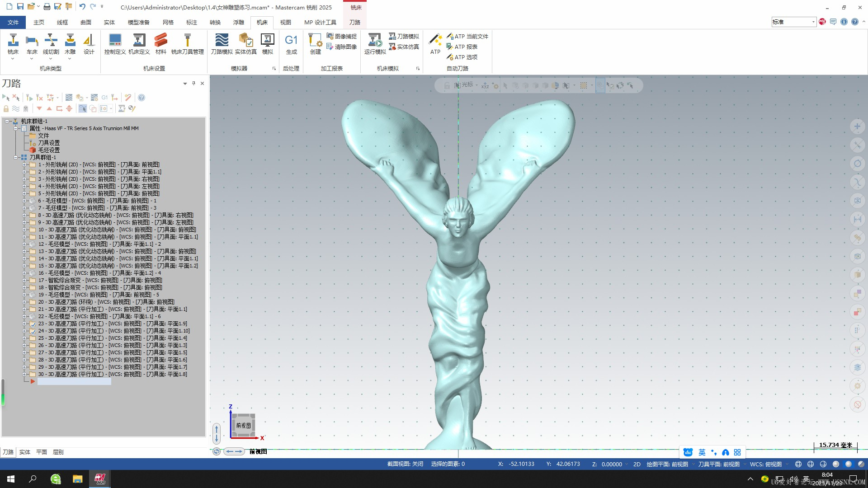
Task: Click the run machine simulation (运行模拟) icon
Action: click(x=375, y=41)
